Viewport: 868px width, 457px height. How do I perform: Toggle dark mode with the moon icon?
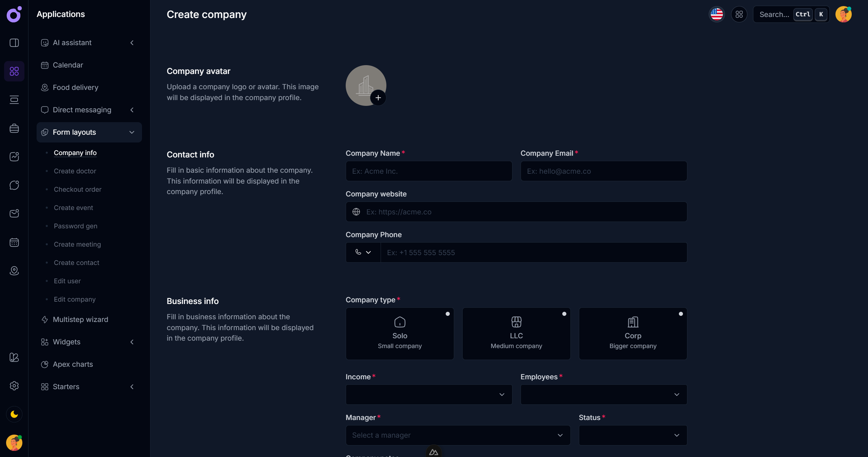(14, 414)
